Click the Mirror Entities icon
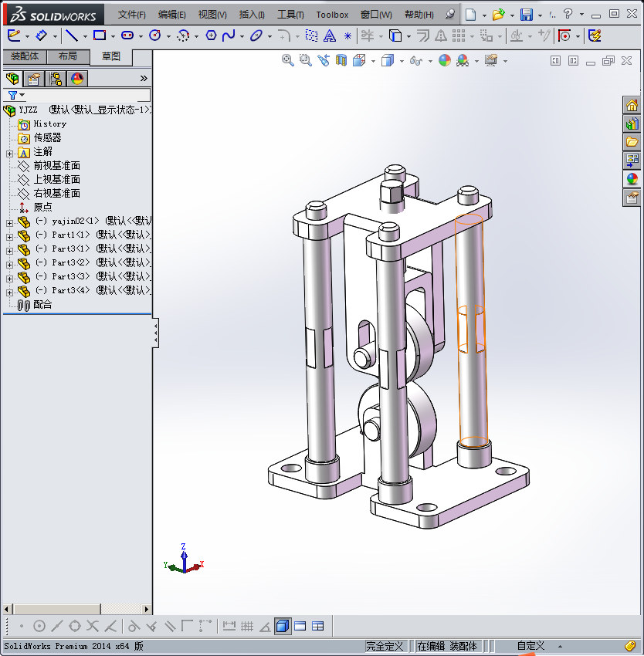Viewport: 644px width, 656px height. pos(440,36)
